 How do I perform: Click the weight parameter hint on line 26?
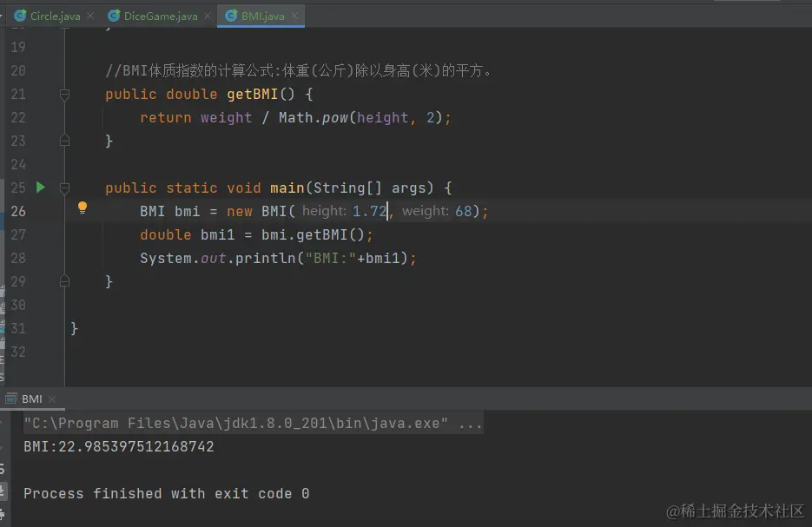(x=426, y=211)
